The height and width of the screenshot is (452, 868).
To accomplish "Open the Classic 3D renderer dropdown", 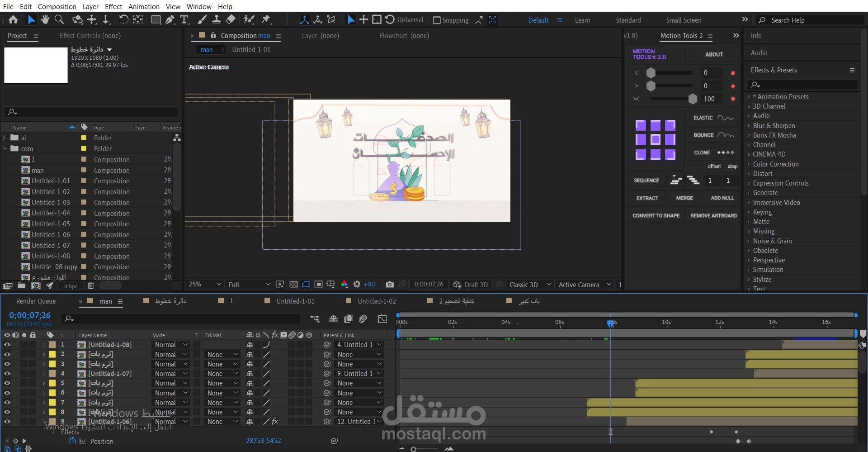I will tap(530, 285).
